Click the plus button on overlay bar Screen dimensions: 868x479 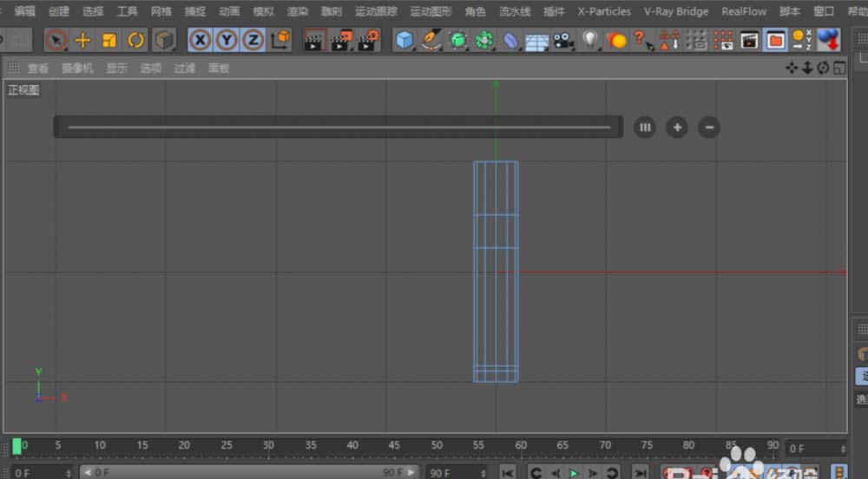point(677,128)
